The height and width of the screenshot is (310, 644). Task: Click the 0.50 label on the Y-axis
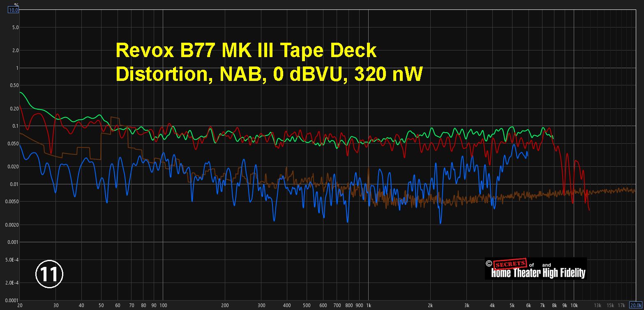click(14, 85)
